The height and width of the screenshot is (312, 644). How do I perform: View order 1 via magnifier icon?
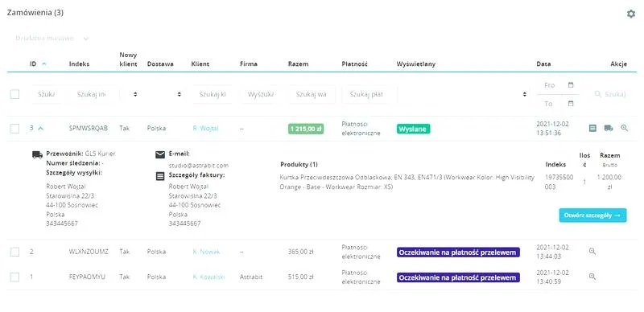click(592, 277)
